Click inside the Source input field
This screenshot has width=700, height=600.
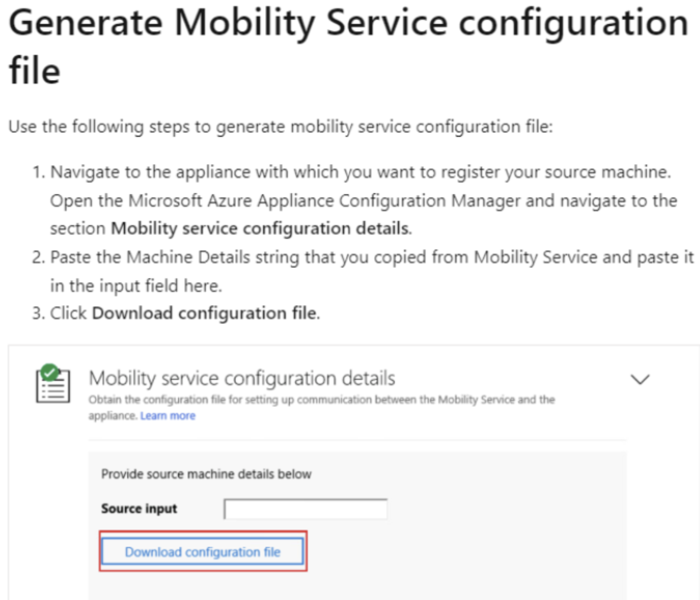[306, 510]
